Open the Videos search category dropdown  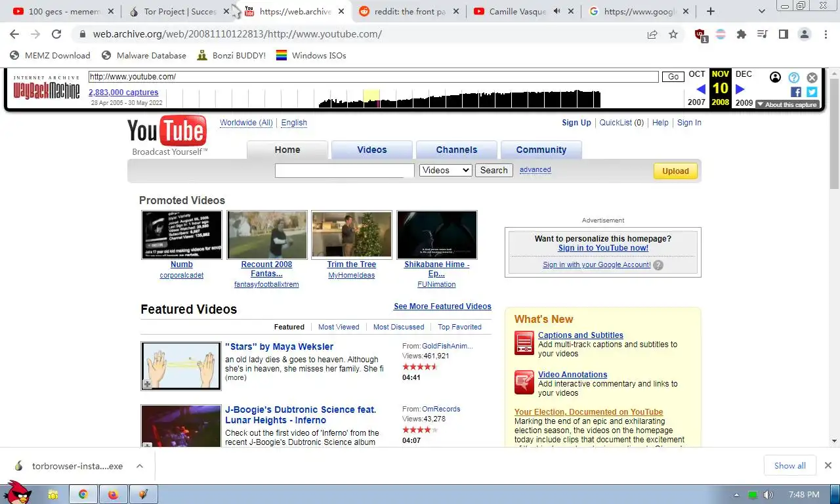tap(446, 170)
